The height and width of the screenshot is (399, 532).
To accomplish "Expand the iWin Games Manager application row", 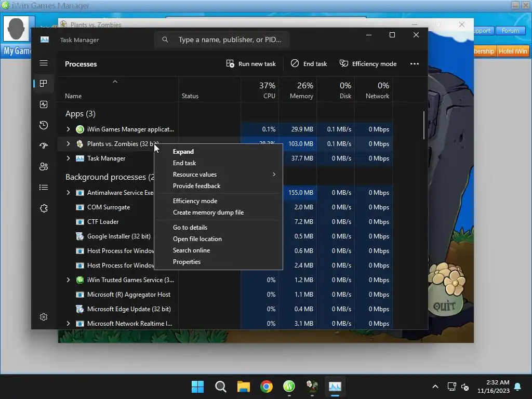I will click(x=68, y=129).
